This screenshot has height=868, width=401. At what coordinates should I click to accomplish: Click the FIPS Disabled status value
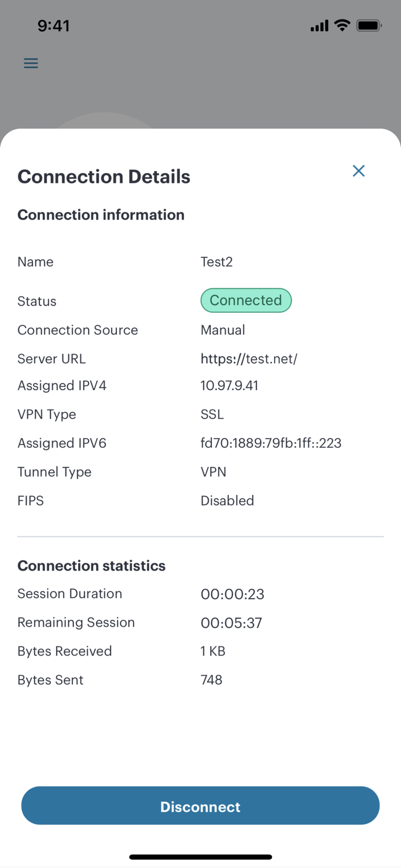pos(227,501)
